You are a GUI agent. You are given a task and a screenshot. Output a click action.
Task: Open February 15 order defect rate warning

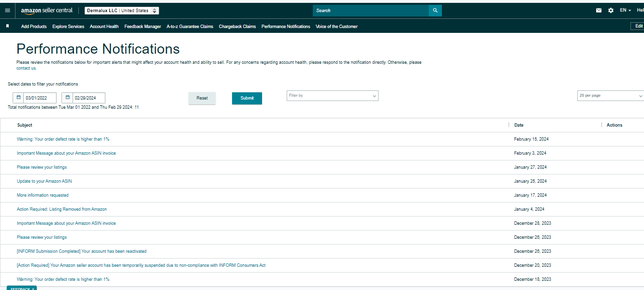[63, 139]
